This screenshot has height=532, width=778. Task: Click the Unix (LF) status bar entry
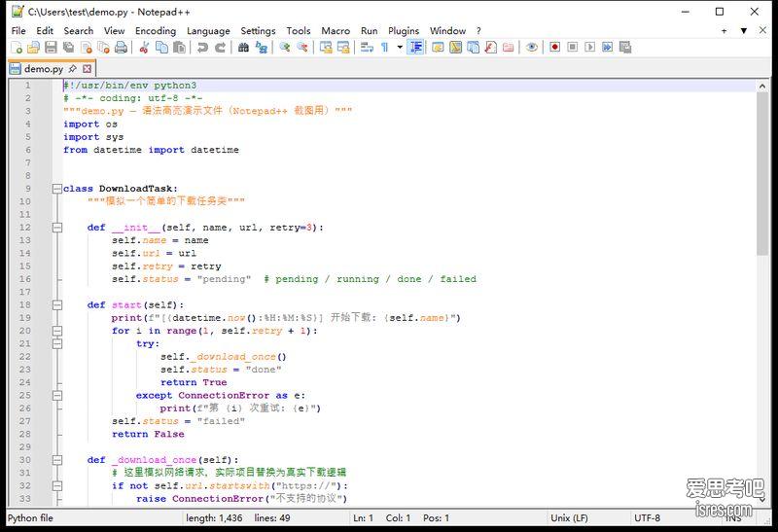pyautogui.click(x=569, y=518)
